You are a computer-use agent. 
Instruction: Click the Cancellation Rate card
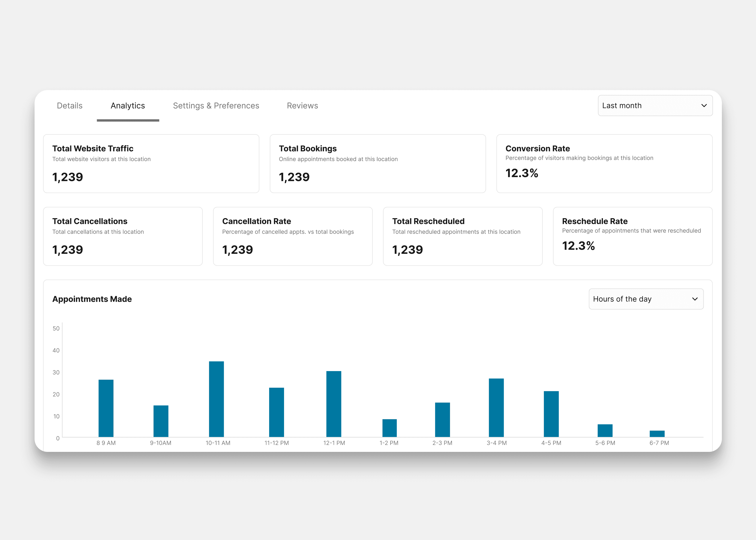292,237
